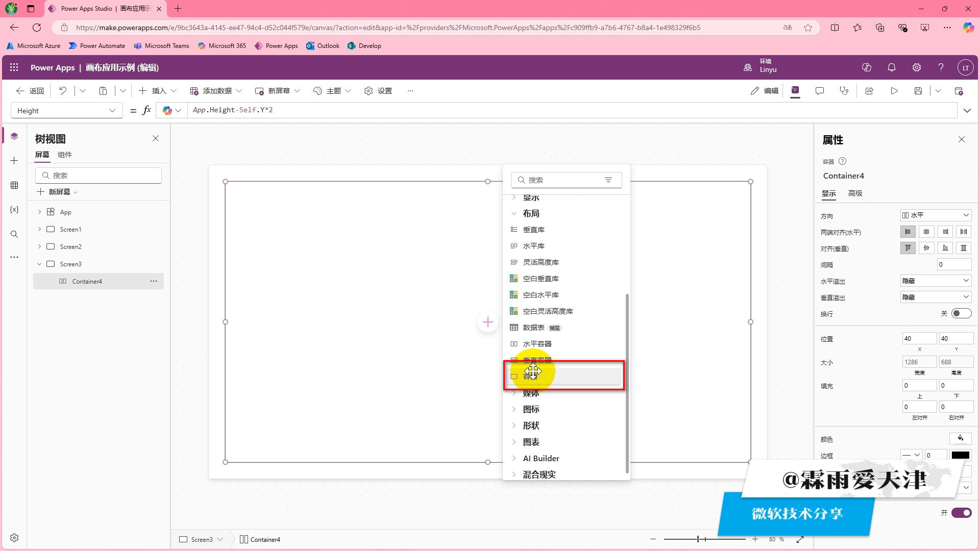The height and width of the screenshot is (551, 980).
Task: Toggle the 换行 wrap switch
Action: coord(961,314)
